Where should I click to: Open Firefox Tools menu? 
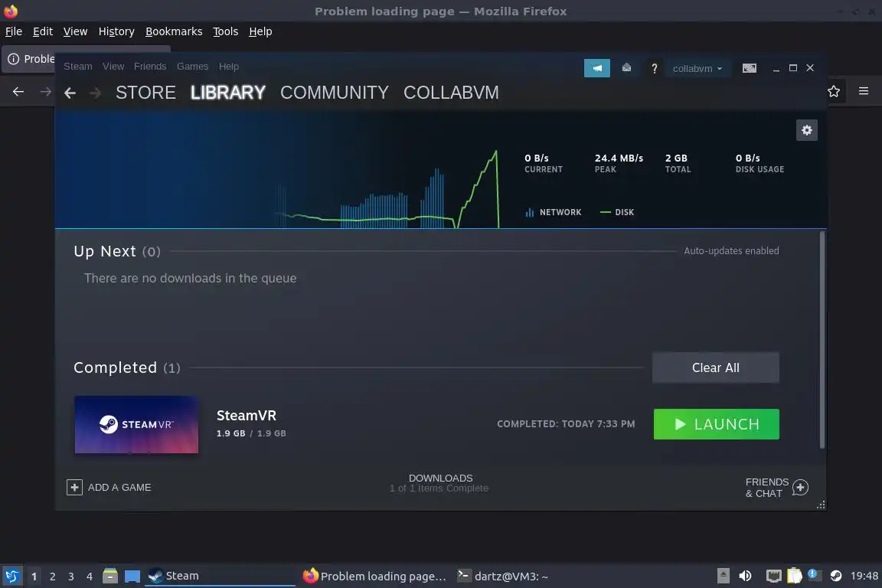pos(226,31)
